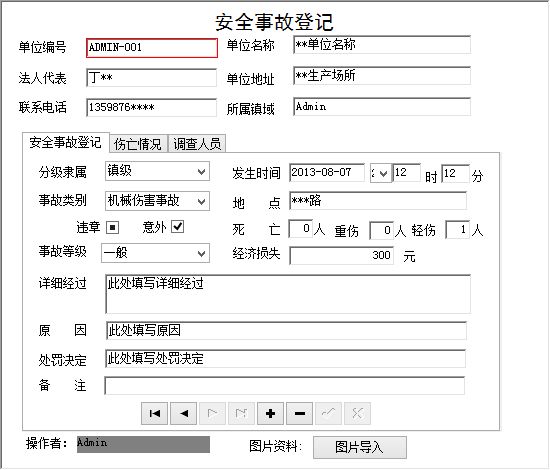This screenshot has height=470, width=550.
Task: Select the 安全事故登记 tab
Action: (66, 142)
